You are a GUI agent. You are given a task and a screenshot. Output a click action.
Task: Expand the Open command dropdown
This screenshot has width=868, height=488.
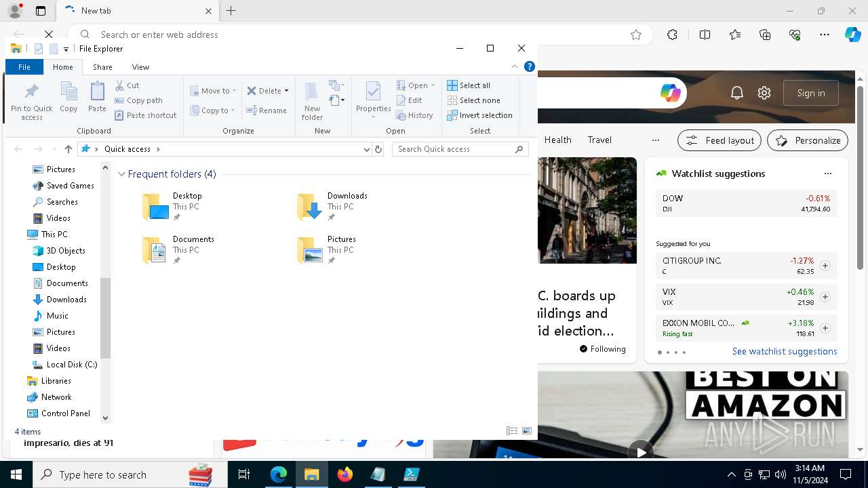click(x=433, y=85)
